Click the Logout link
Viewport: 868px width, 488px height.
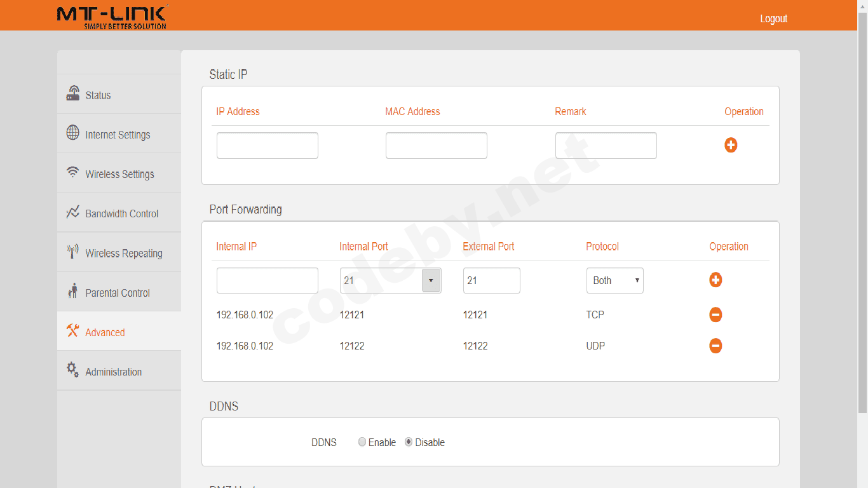(773, 18)
